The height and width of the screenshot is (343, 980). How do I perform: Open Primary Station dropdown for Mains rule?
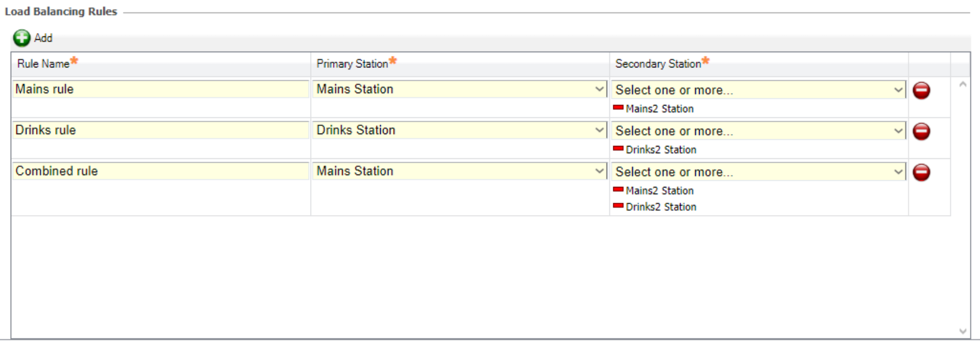tap(599, 89)
